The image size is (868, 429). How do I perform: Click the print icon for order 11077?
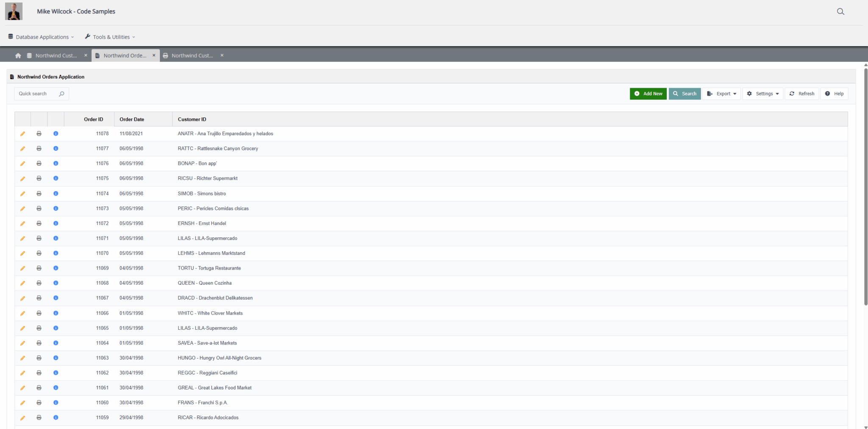tap(39, 149)
